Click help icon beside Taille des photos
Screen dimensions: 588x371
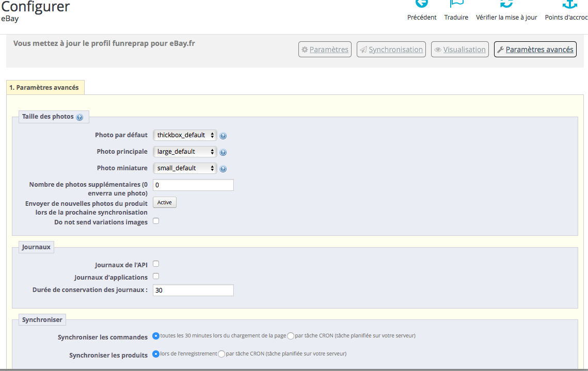(x=80, y=117)
